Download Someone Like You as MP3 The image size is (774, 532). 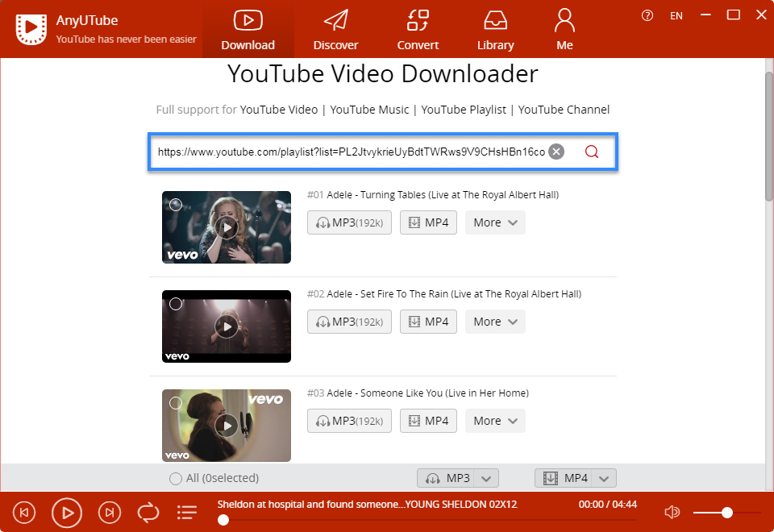coord(349,421)
